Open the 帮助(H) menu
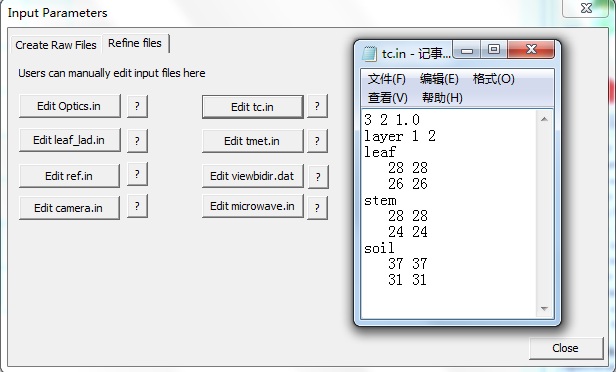616x372 pixels. click(x=442, y=97)
